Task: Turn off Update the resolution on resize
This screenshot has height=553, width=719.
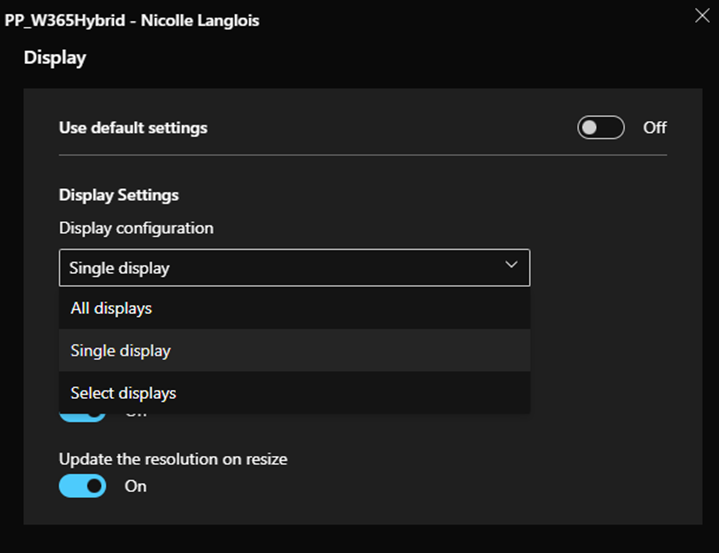Action: [x=82, y=486]
